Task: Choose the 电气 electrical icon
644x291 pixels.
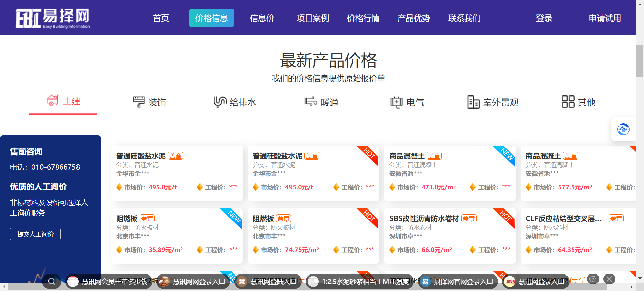Action: [396, 102]
